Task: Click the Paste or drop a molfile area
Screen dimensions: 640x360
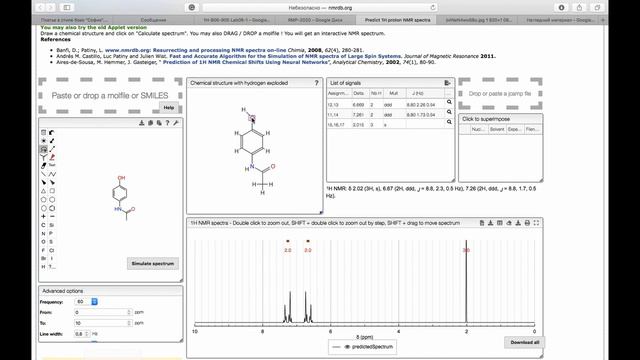Action: click(110, 96)
